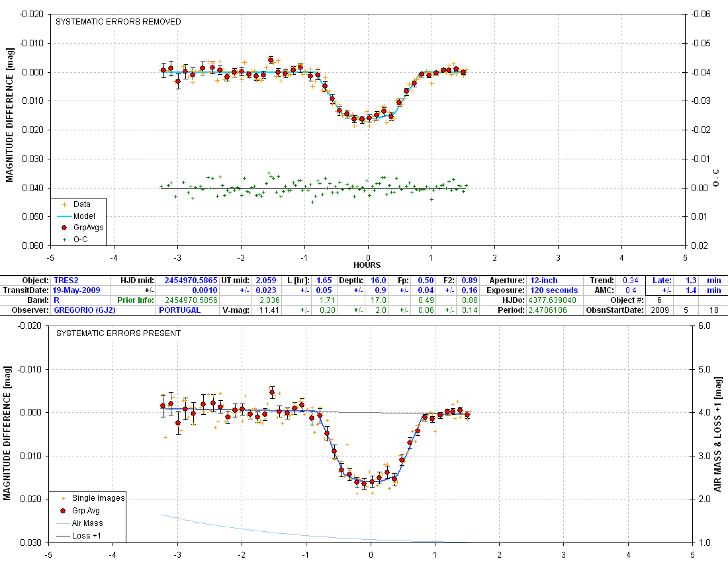Click the SYSTEMATIC ERRORS PRESENT chart title
Image resolution: width=728 pixels, height=561 pixels.
click(118, 333)
